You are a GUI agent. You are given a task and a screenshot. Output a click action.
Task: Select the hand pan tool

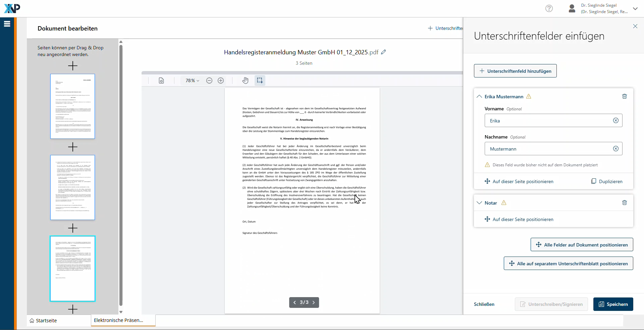click(245, 80)
